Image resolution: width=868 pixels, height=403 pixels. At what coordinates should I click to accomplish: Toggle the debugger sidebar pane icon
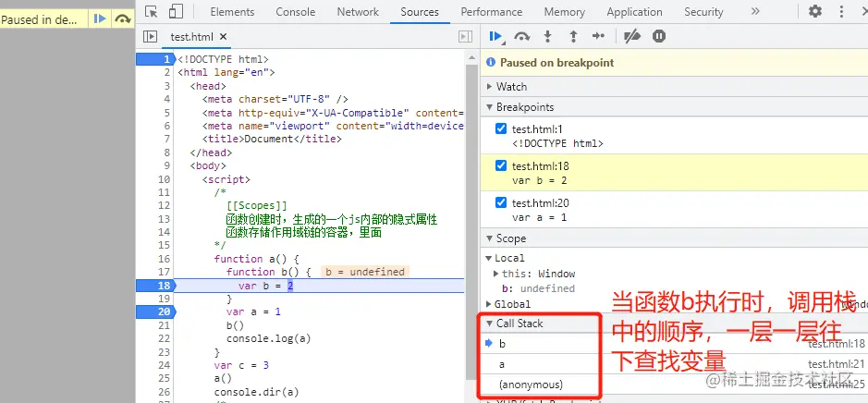466,37
